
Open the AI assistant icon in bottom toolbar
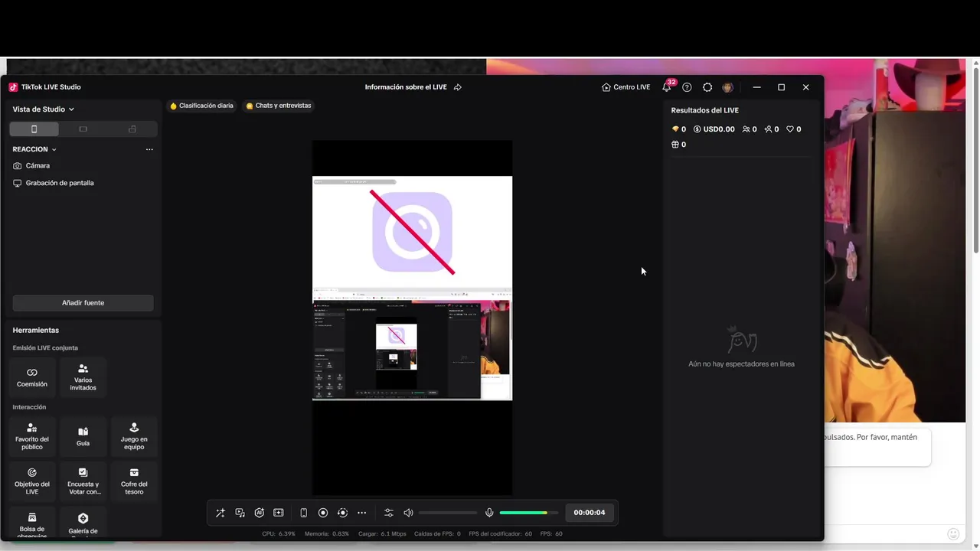point(259,513)
